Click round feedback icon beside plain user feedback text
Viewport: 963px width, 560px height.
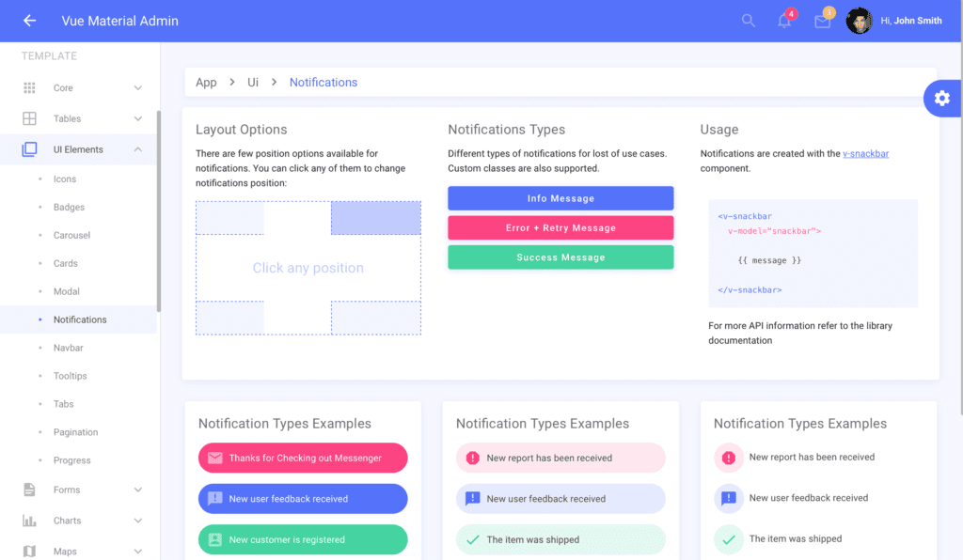(x=729, y=498)
